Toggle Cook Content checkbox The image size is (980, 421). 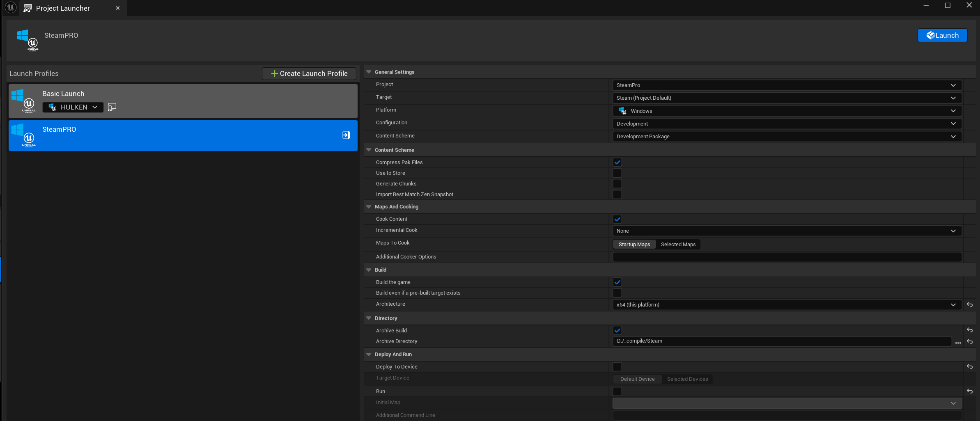point(617,219)
